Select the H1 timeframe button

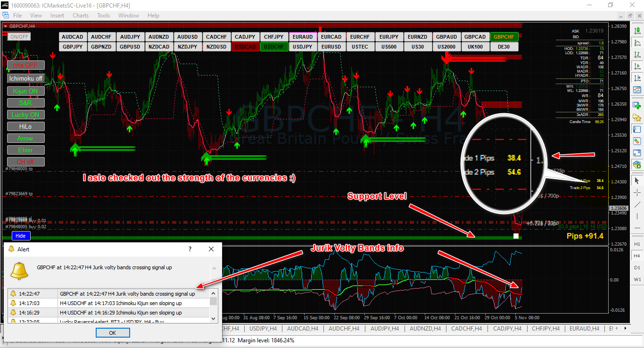coord(637,244)
